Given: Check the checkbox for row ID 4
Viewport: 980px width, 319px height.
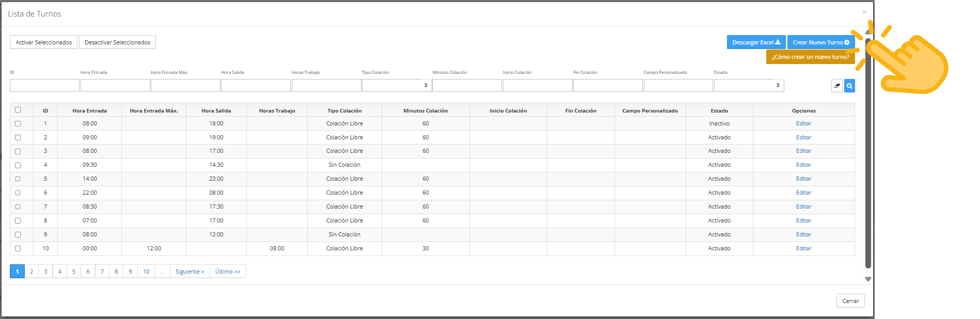Looking at the screenshot, I should [18, 165].
